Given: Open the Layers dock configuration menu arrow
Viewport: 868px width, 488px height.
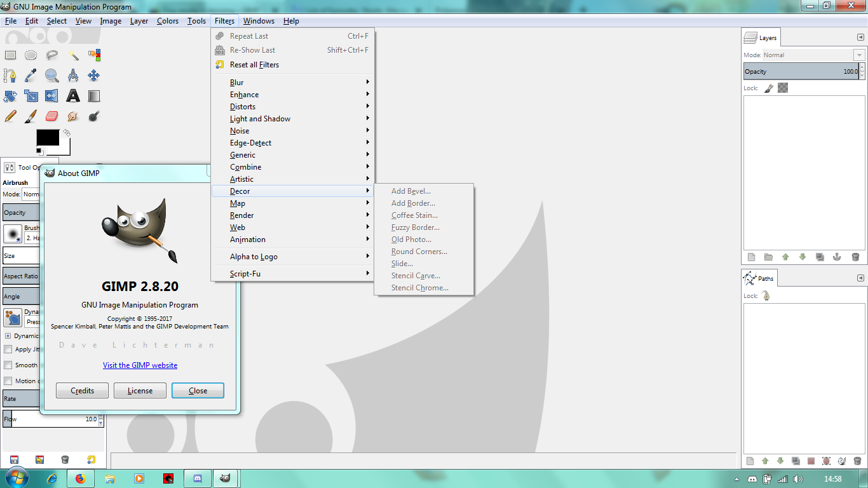Looking at the screenshot, I should click(x=860, y=37).
